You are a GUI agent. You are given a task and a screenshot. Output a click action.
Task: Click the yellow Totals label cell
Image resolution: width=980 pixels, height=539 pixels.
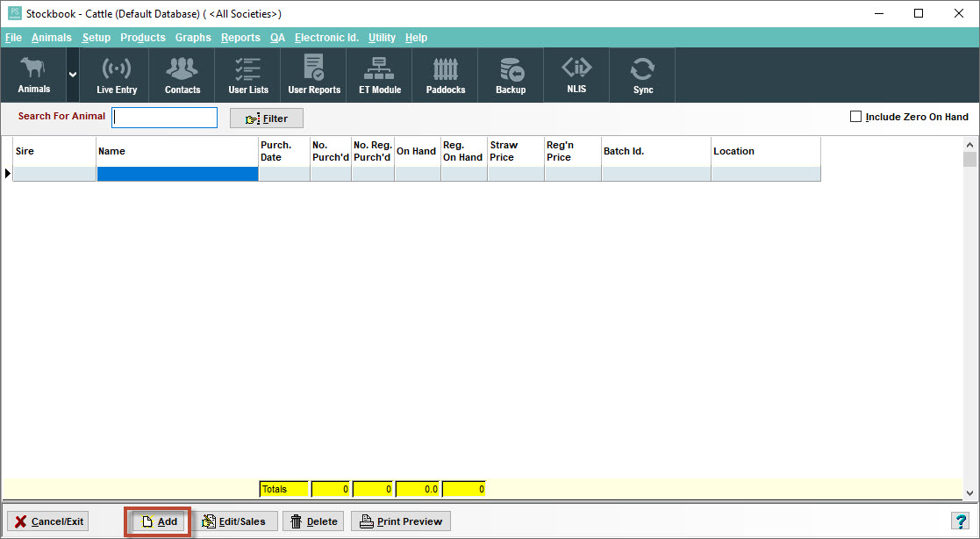coord(284,489)
